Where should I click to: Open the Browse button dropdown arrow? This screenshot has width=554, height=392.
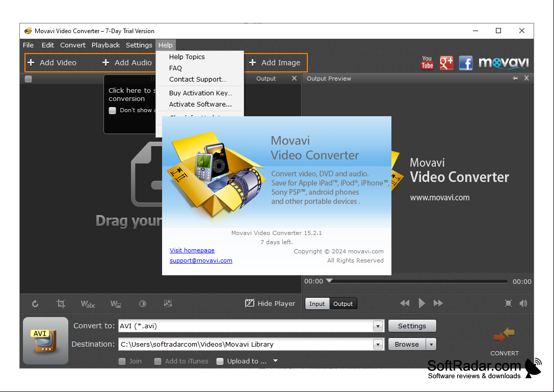pos(431,344)
